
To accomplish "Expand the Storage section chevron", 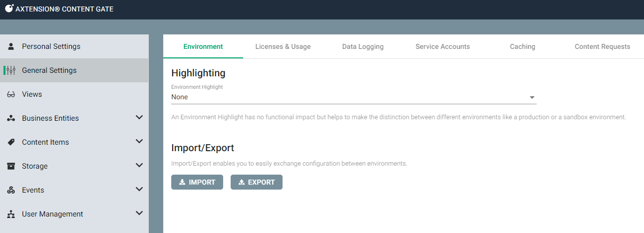I will pos(139,166).
